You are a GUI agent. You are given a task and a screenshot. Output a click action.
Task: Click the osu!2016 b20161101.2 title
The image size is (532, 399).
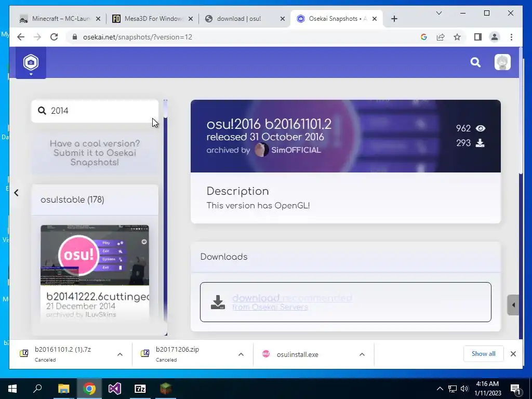pos(269,124)
